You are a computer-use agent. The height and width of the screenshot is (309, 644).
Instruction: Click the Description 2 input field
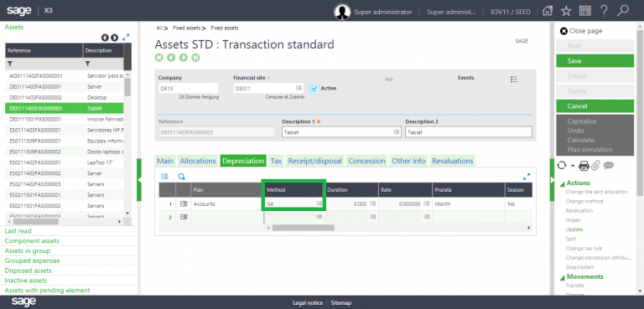tap(469, 132)
